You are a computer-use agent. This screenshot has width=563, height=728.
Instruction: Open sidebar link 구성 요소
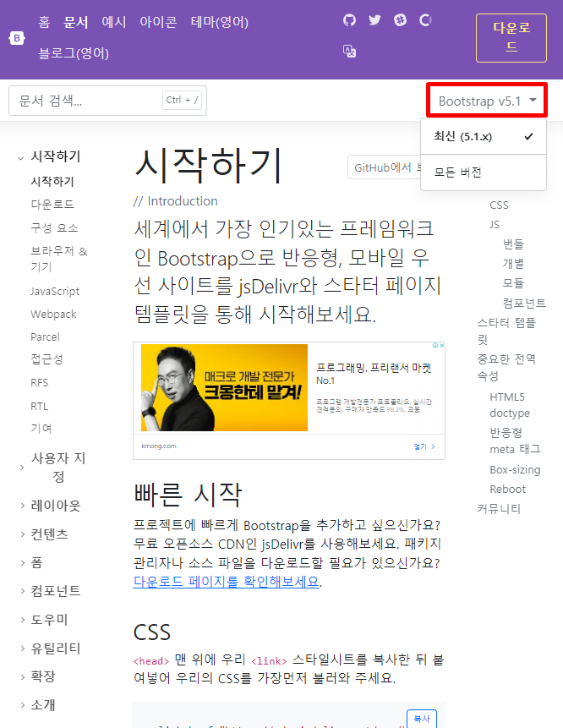pos(54,228)
